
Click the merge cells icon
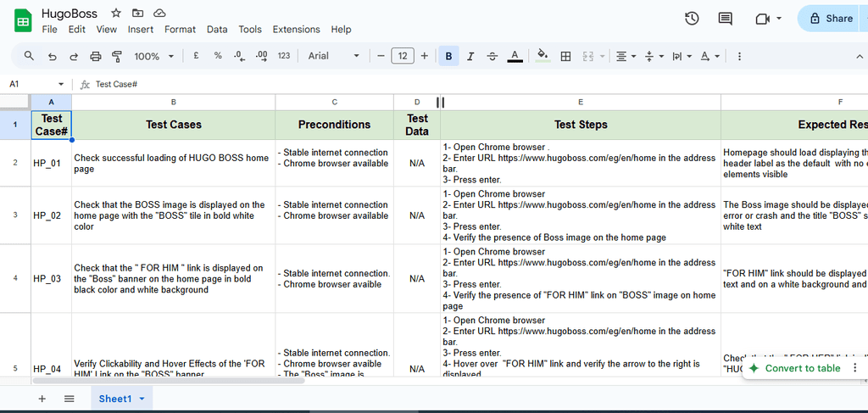tap(588, 56)
